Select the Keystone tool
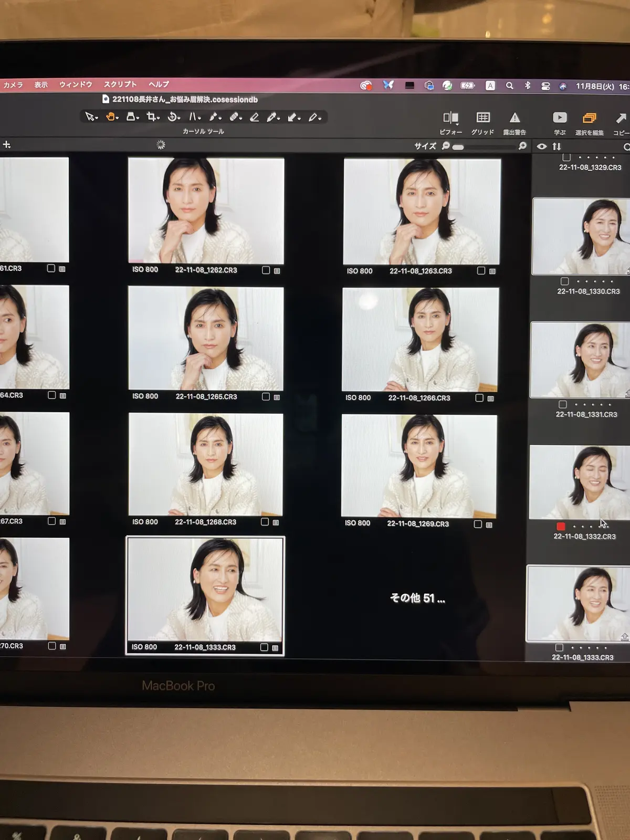This screenshot has width=630, height=840. click(x=194, y=117)
